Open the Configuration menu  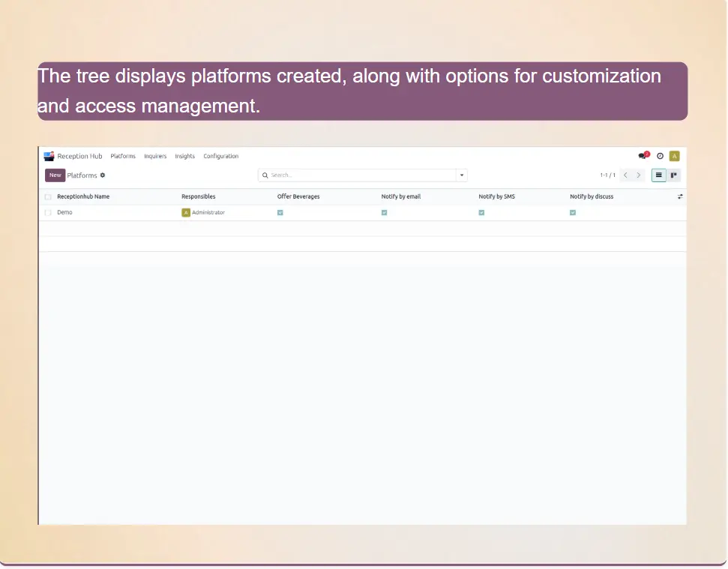tap(220, 157)
